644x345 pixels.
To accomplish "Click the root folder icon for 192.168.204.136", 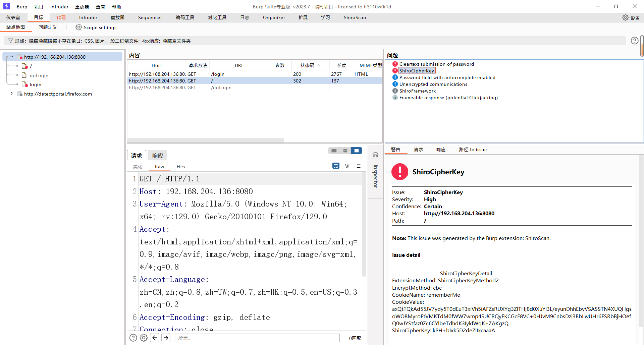I will click(20, 57).
